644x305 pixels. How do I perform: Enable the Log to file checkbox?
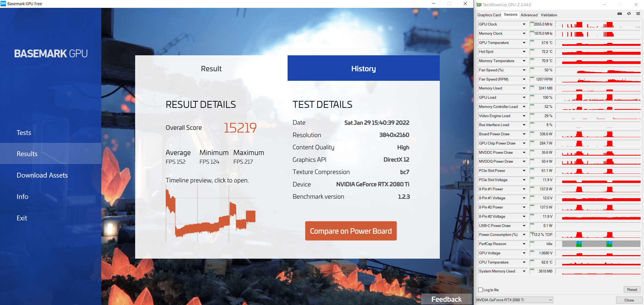480,290
